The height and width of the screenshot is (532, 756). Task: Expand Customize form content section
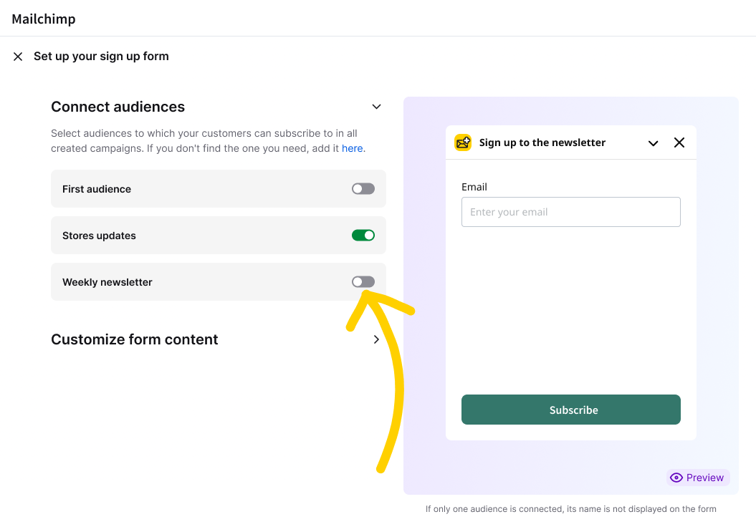coord(376,339)
